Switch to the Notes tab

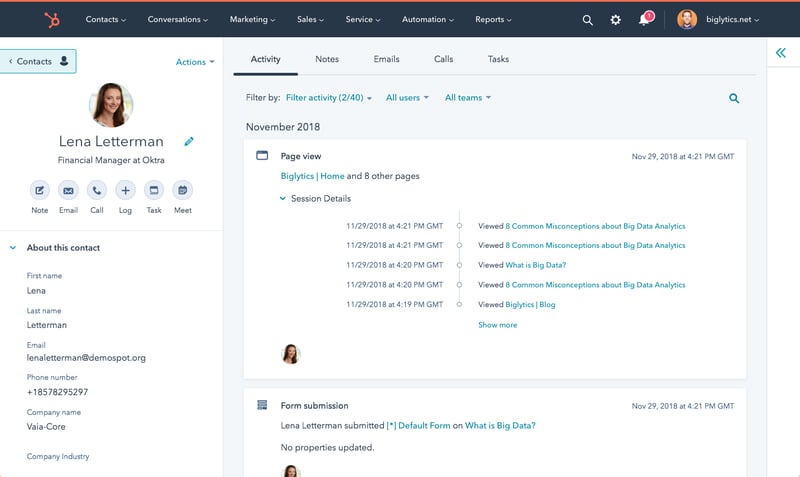(x=327, y=59)
